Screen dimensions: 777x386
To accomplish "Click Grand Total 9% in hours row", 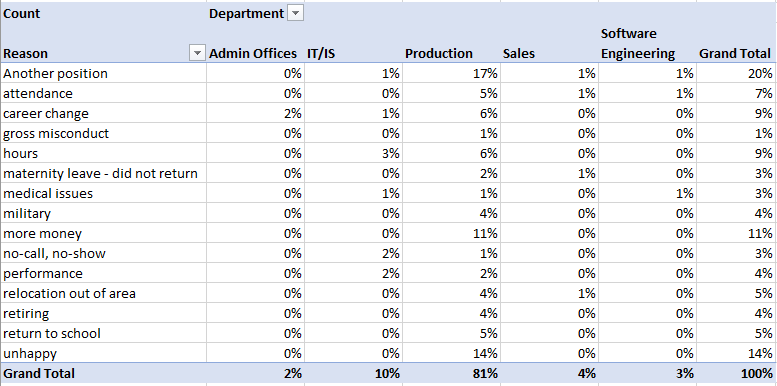I will pyautogui.click(x=736, y=153).
